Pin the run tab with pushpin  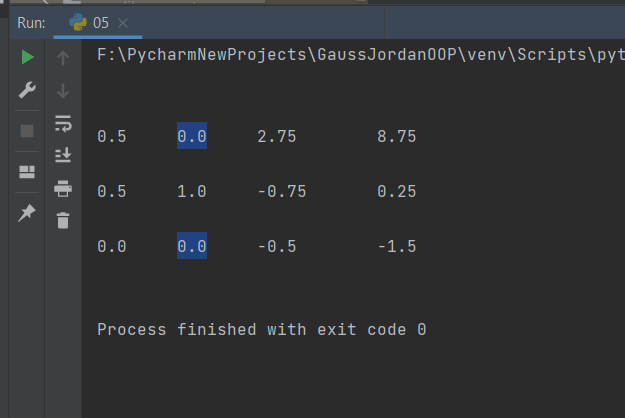point(27,213)
